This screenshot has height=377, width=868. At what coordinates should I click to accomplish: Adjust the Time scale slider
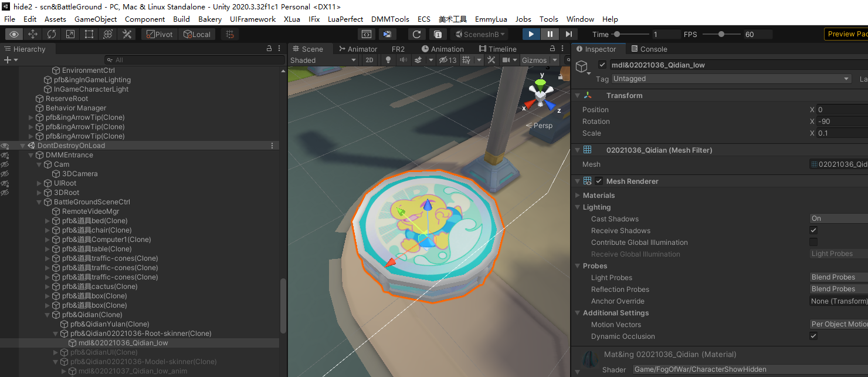631,34
